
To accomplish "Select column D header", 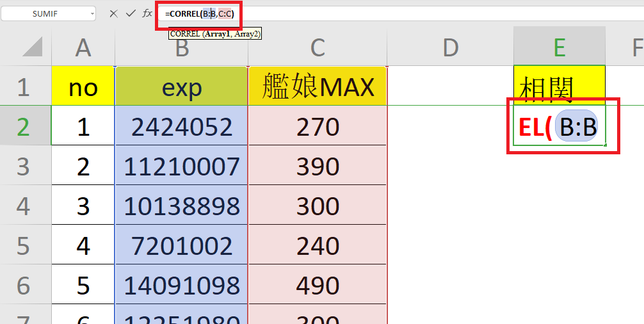I will point(451,47).
